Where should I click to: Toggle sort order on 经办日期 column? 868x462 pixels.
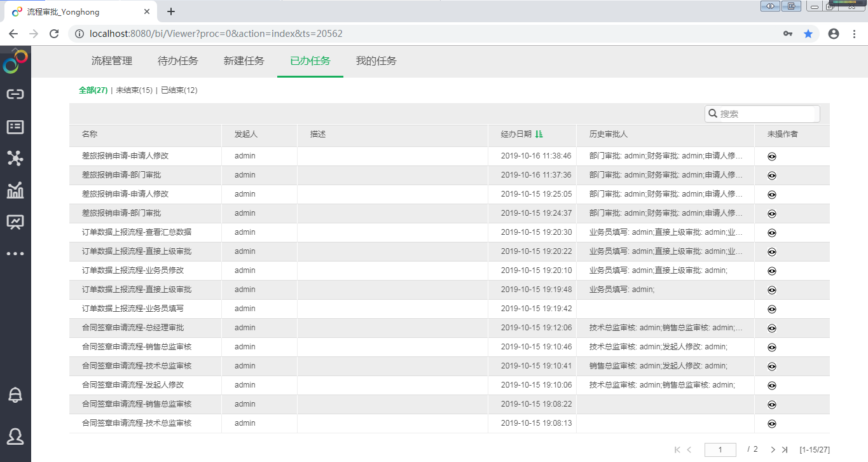tap(539, 134)
